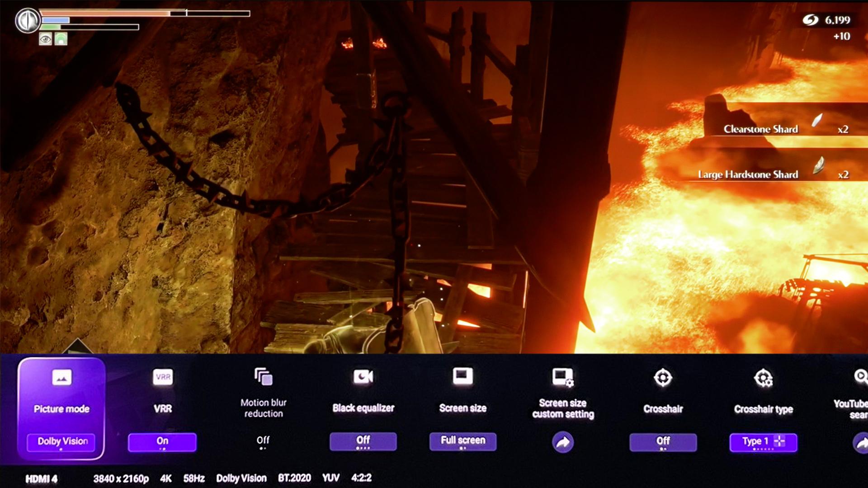Click the Motion blur reduction icon
This screenshot has height=488, width=868.
point(264,376)
